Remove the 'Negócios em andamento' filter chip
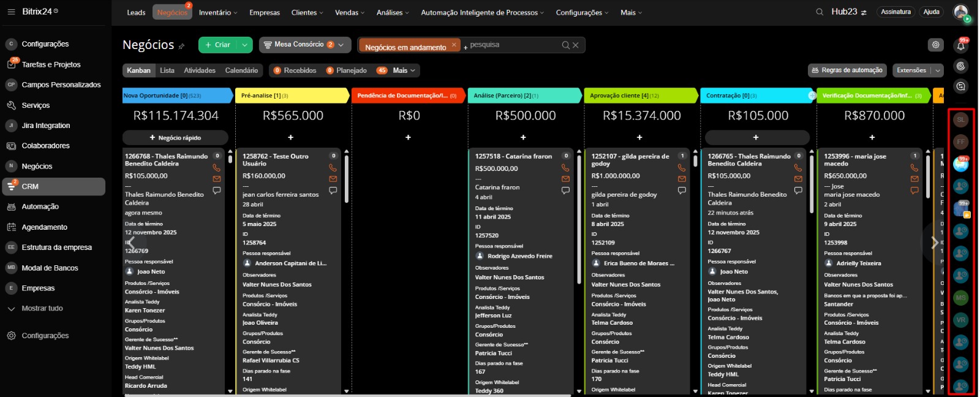Image resolution: width=980 pixels, height=397 pixels. tap(454, 45)
